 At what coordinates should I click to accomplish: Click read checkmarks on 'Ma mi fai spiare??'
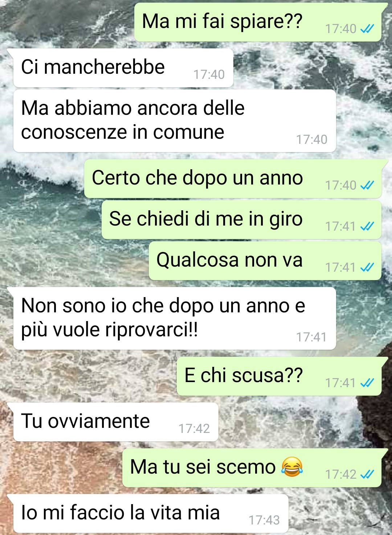[x=367, y=29]
